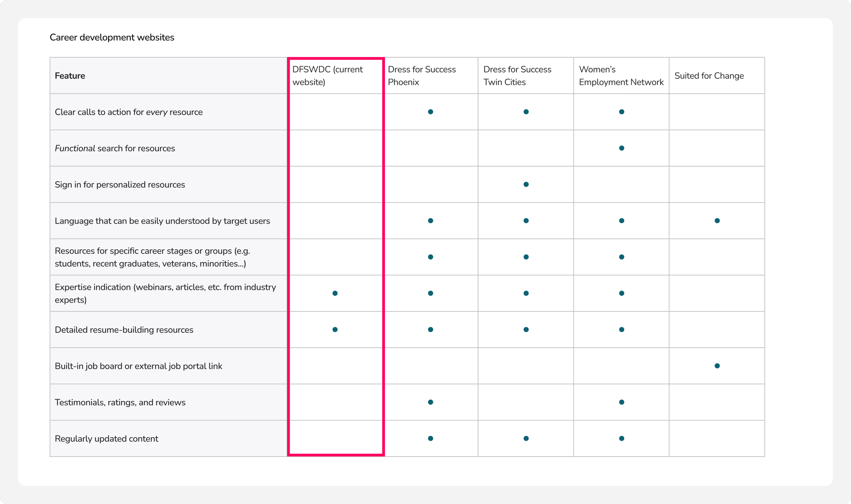Click the 'Dress for Success Twin Cities' header

(517, 76)
